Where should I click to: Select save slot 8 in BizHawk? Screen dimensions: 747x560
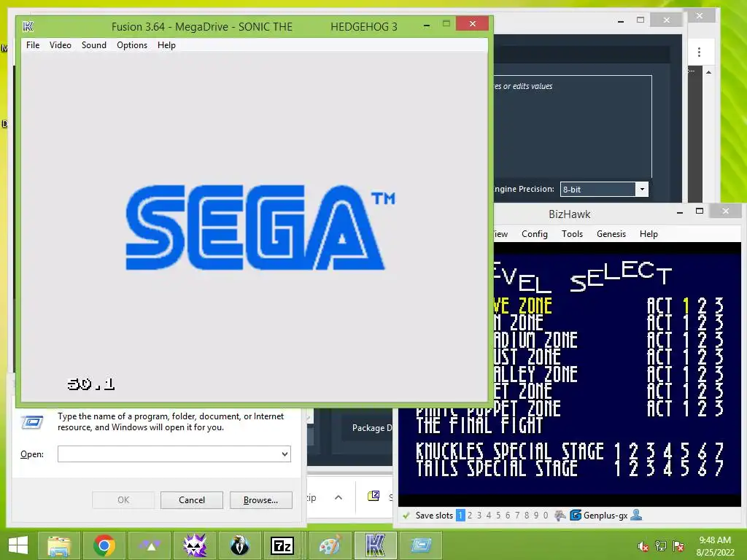tap(527, 516)
